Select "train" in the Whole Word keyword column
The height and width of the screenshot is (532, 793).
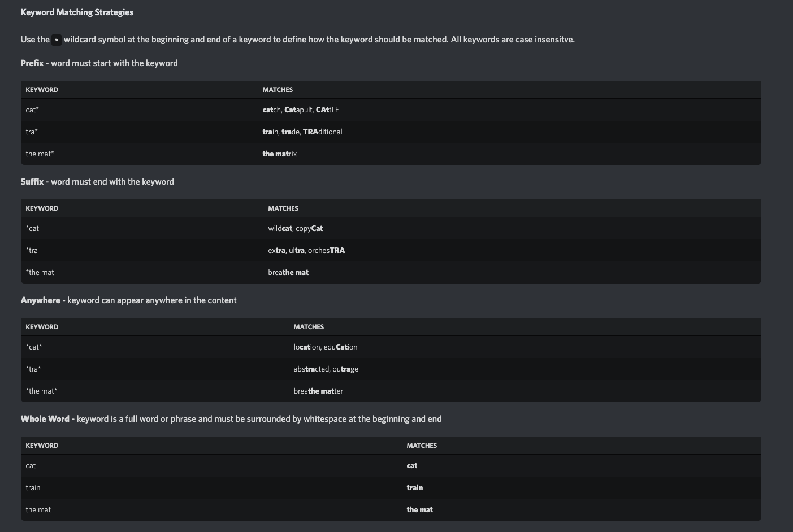[x=33, y=488]
